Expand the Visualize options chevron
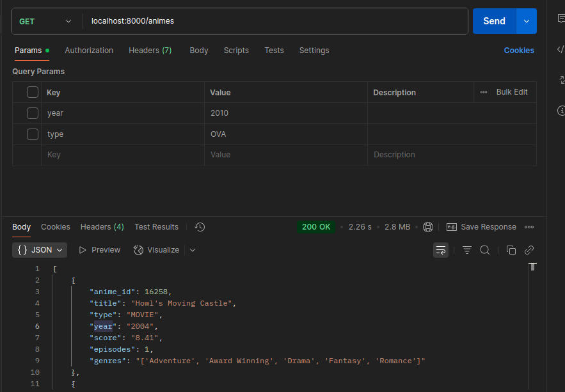The height and width of the screenshot is (392, 565). click(193, 250)
